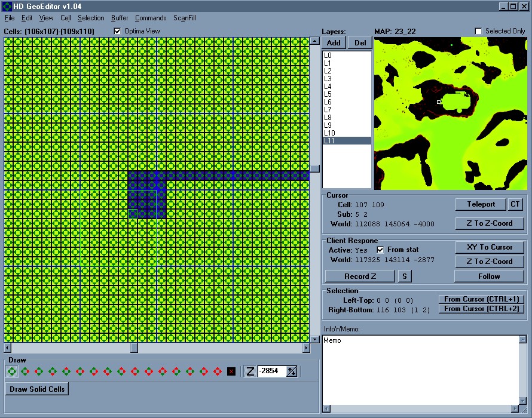
Task: Pick the diamond with only right side red
Action: click(x=25, y=371)
